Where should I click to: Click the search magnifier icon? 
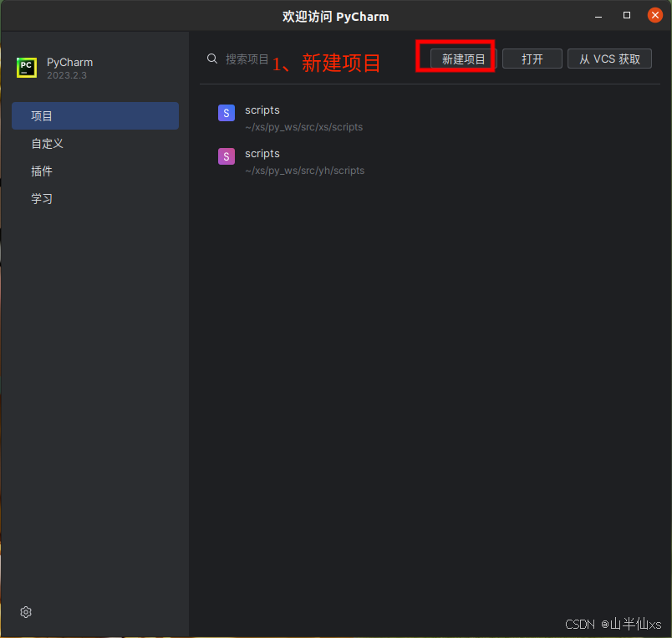coord(212,59)
